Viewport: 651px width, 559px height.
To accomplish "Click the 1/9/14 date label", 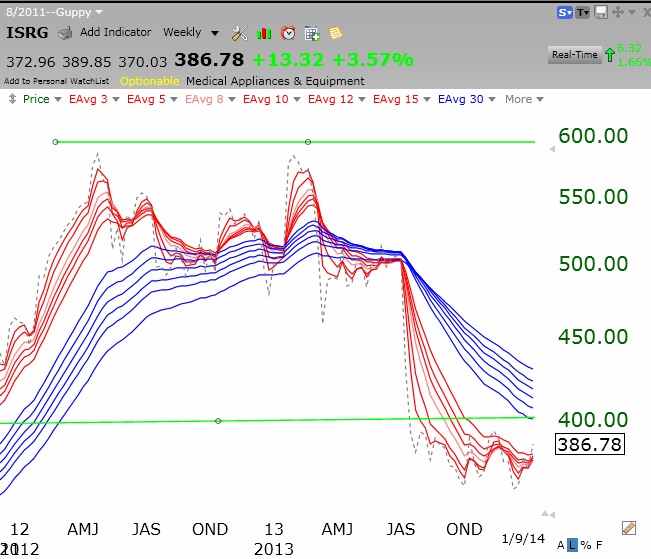I will [523, 539].
